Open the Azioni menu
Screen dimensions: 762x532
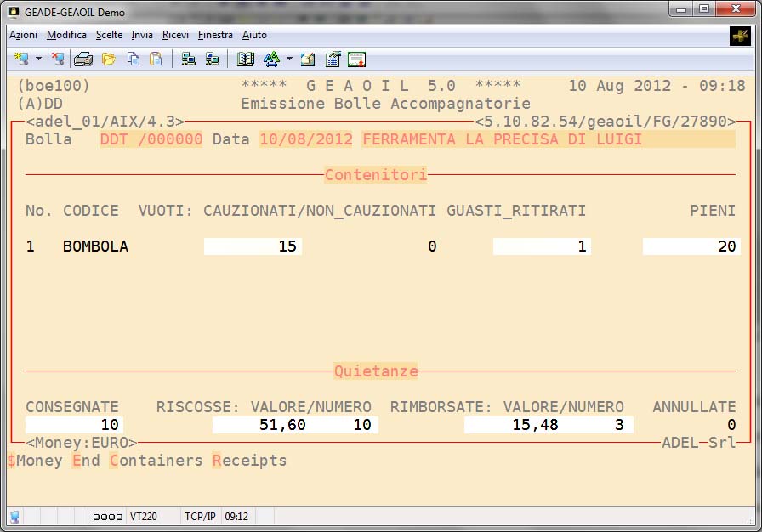[x=23, y=35]
